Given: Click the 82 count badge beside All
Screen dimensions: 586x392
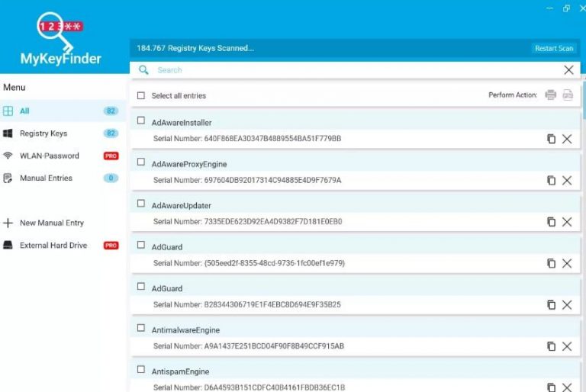Looking at the screenshot, I should 111,111.
